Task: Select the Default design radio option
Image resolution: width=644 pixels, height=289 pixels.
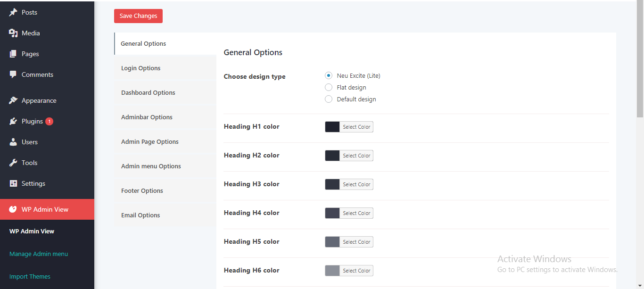Action: pyautogui.click(x=329, y=99)
